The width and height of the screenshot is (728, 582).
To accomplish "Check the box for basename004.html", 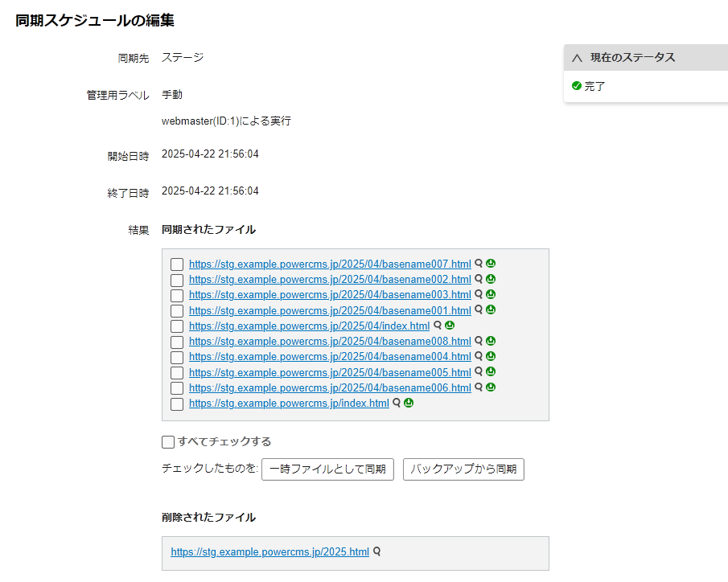I will tap(177, 358).
